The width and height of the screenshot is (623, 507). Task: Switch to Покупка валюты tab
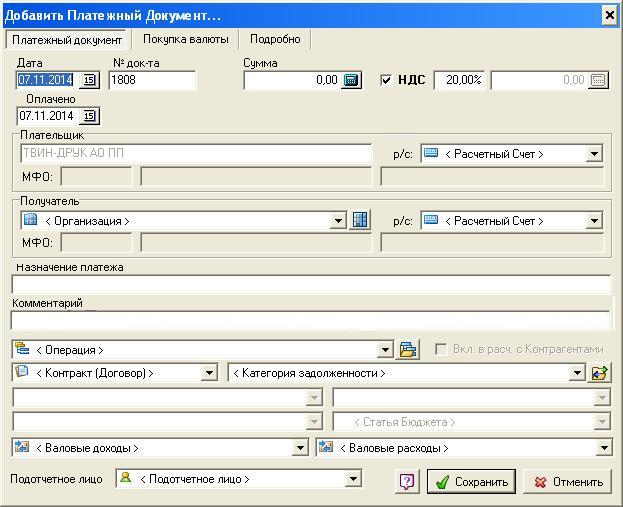tap(185, 39)
